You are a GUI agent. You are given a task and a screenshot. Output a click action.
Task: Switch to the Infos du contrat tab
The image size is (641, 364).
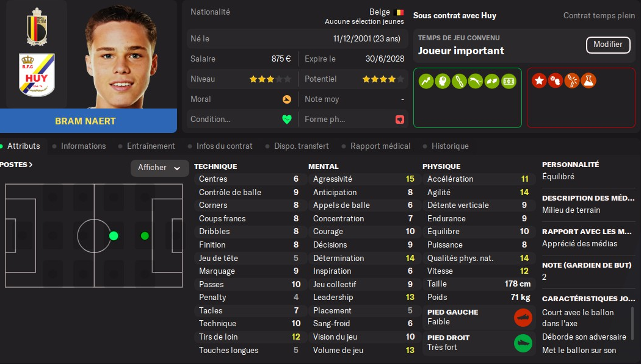pos(225,146)
